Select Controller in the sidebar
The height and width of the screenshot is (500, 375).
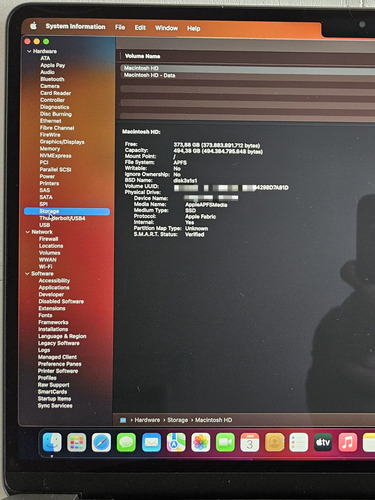[x=52, y=100]
